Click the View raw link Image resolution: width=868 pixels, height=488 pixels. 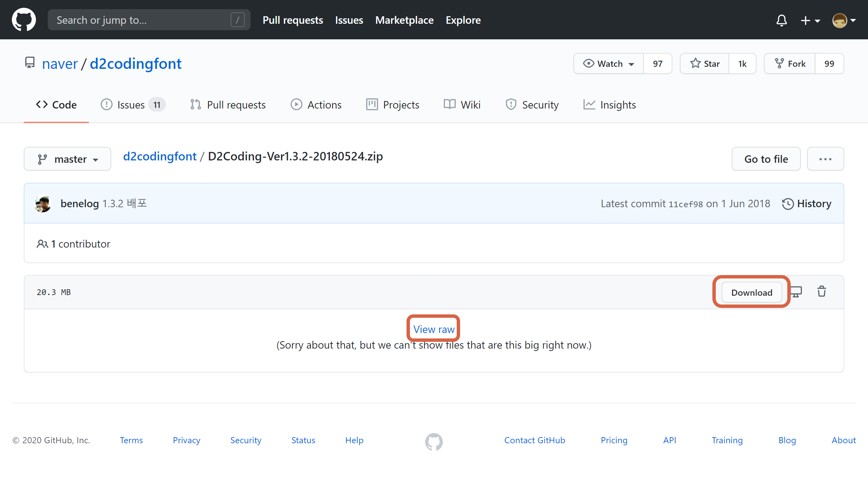[x=434, y=329]
